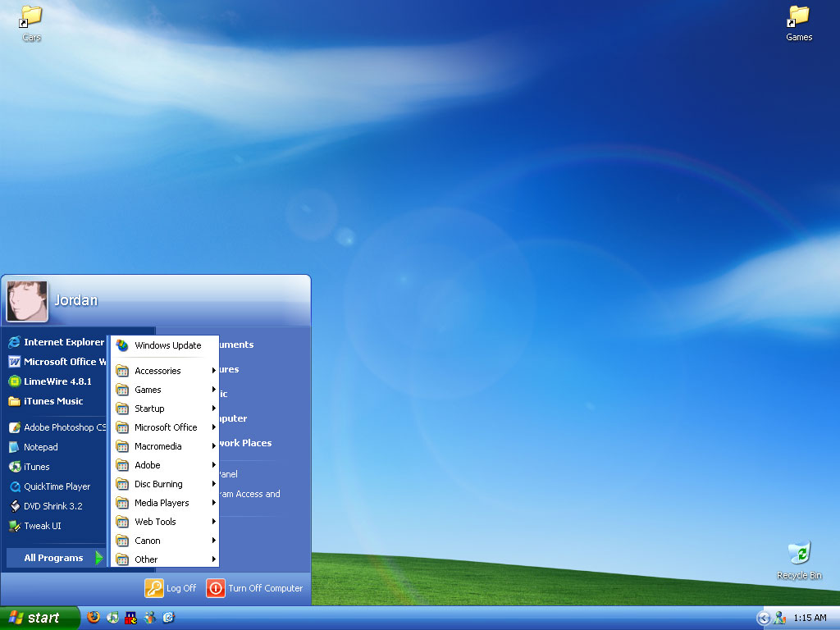Click Jordan's user account picture
The height and width of the screenshot is (630, 840).
[x=27, y=301]
